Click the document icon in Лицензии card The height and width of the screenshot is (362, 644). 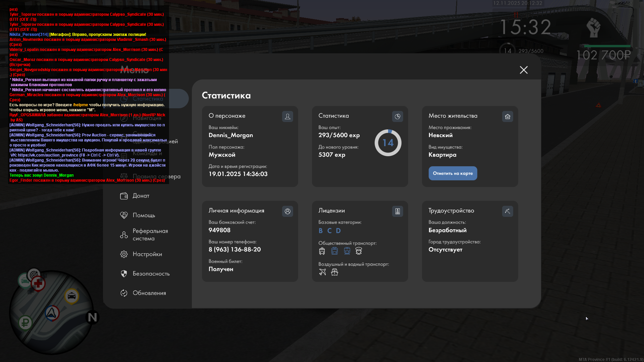(x=397, y=211)
